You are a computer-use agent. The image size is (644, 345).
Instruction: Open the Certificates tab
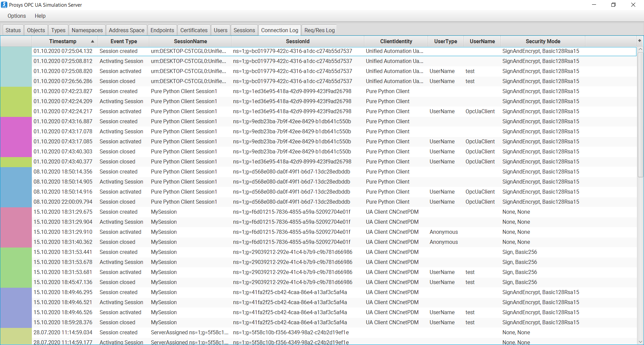194,30
